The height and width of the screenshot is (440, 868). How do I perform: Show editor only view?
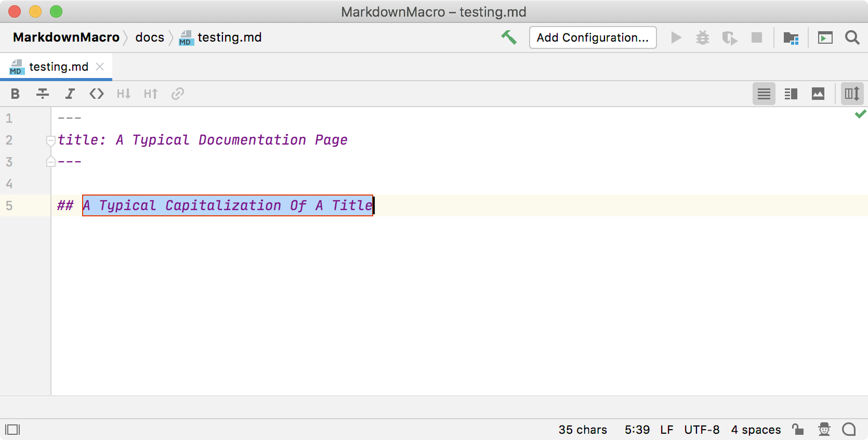(x=764, y=94)
